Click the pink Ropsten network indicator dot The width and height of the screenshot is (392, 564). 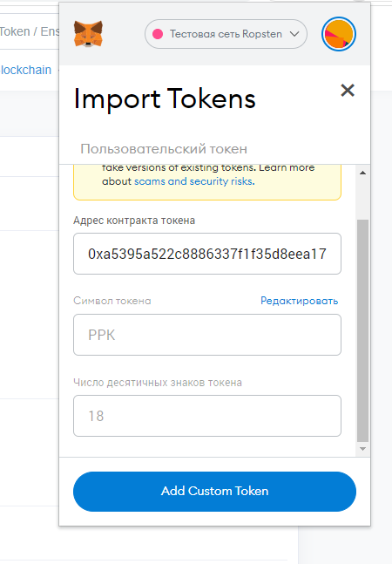click(158, 34)
